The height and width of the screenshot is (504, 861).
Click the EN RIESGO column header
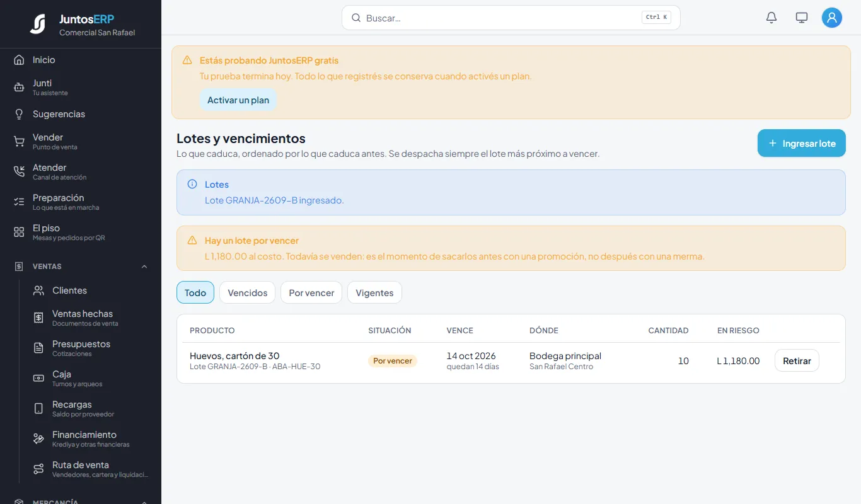coord(738,330)
